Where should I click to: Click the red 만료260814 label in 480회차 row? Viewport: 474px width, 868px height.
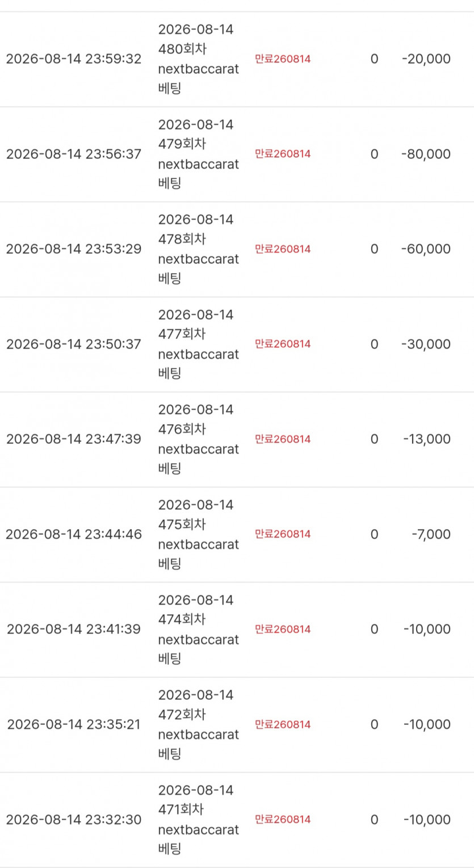coord(283,59)
